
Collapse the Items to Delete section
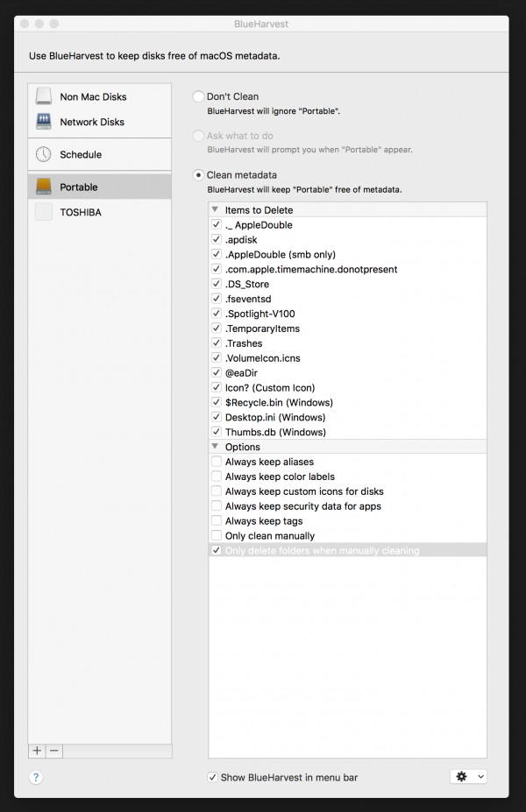coord(215,209)
